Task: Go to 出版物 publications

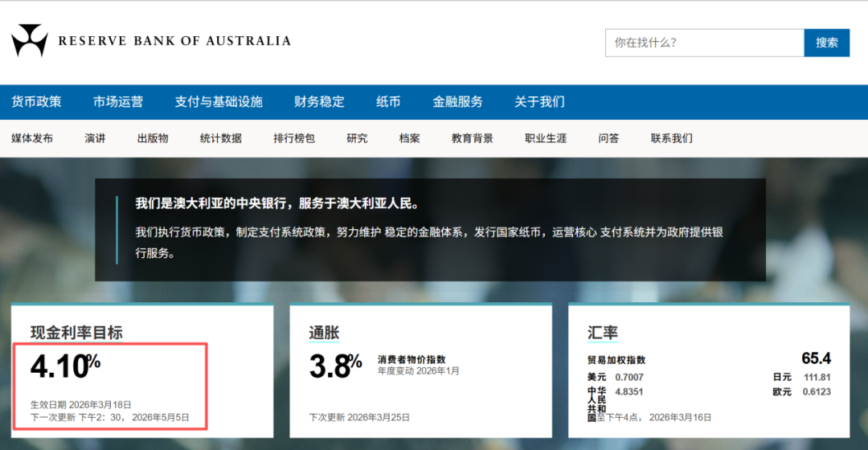Action: pos(153,138)
